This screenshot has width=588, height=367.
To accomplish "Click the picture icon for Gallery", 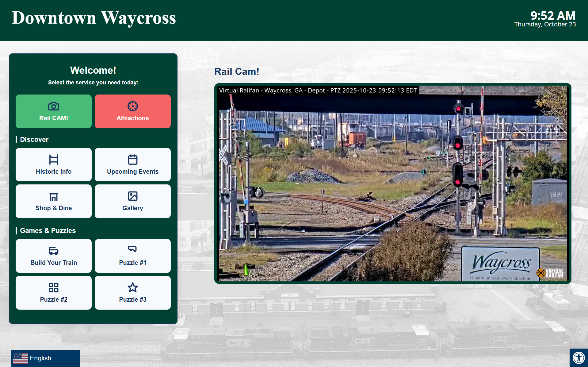I will coord(133,196).
